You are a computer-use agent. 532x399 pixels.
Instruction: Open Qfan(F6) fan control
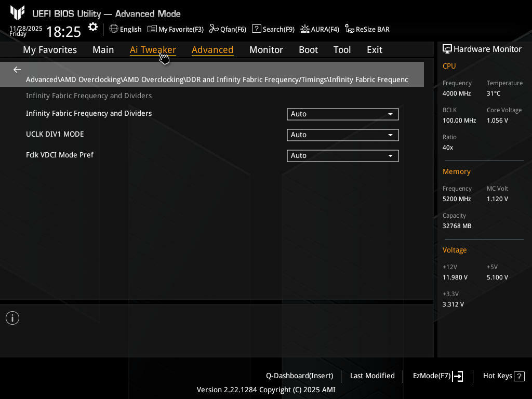[x=228, y=29]
